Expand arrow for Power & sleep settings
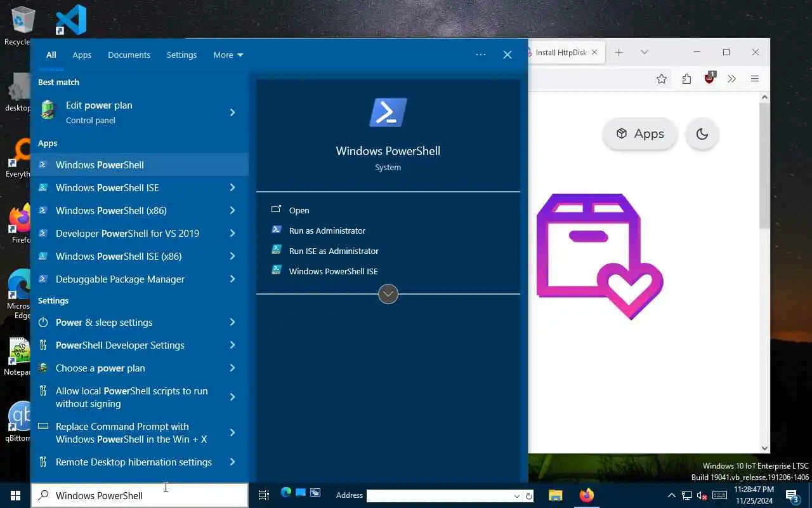The width and height of the screenshot is (812, 508). (232, 322)
